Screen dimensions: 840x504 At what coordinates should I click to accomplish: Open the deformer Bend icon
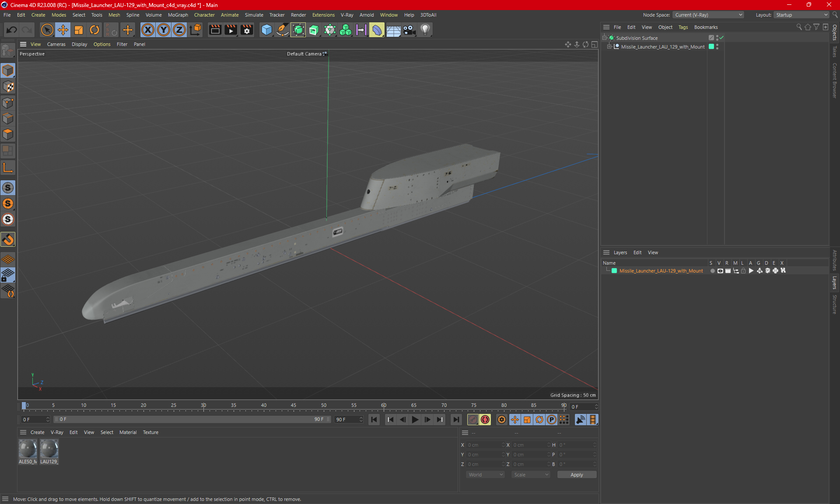(377, 30)
